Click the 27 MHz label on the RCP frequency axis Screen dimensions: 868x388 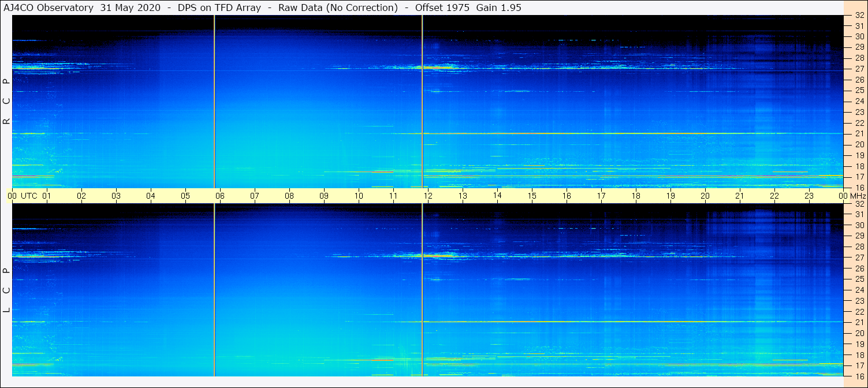859,69
